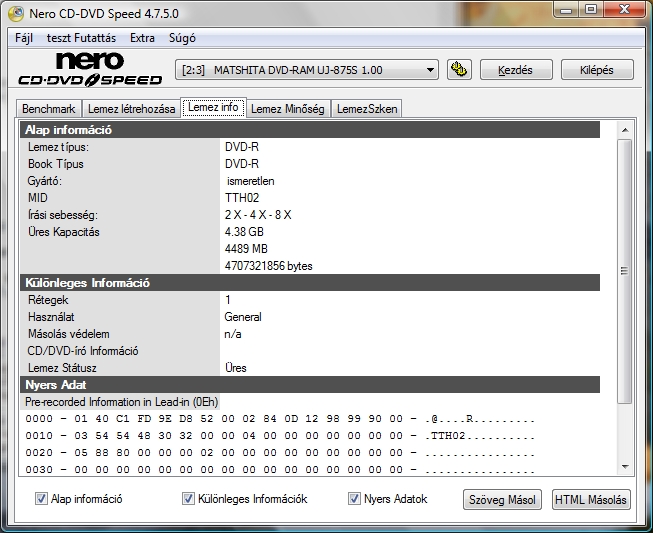Click the Book Típus row label
The width and height of the screenshot is (653, 533).
(56, 164)
